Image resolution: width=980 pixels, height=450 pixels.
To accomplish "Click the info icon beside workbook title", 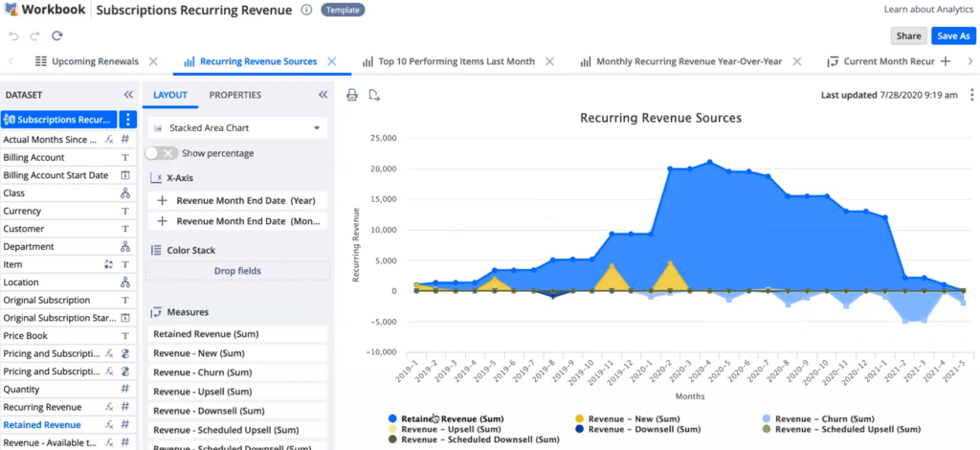I will tap(306, 11).
